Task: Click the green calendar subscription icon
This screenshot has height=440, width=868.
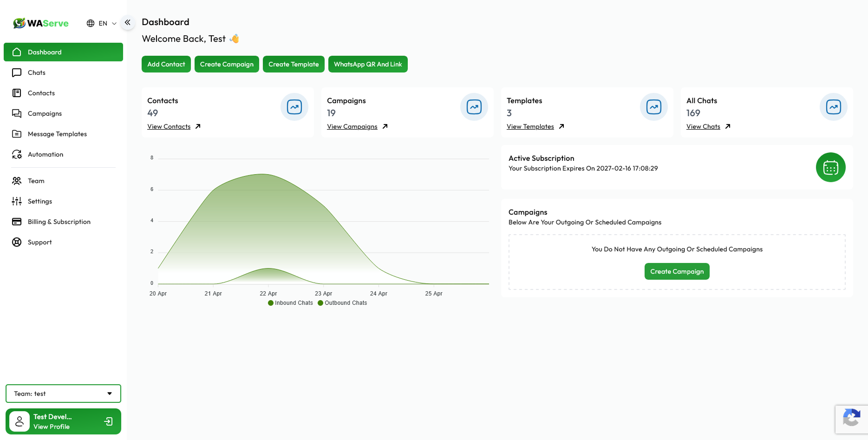Action: click(x=831, y=167)
